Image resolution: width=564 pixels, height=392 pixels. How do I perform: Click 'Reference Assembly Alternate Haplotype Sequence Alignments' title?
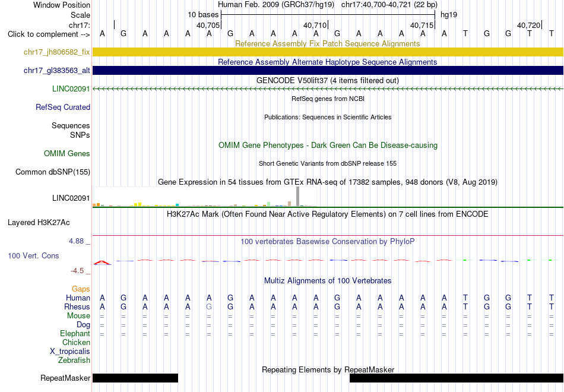[328, 62]
